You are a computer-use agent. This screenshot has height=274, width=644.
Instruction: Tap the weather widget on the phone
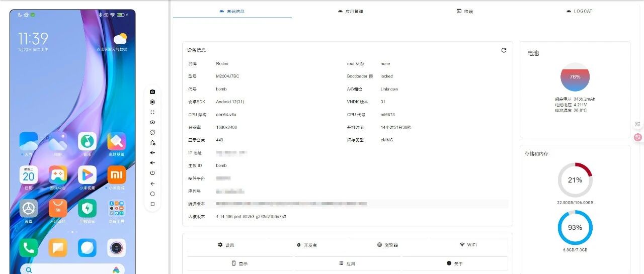(114, 42)
